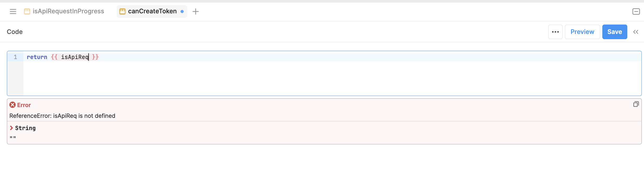Screen dimensions: 644x175
Task: Minimize the panel using top-right icon
Action: click(636, 11)
